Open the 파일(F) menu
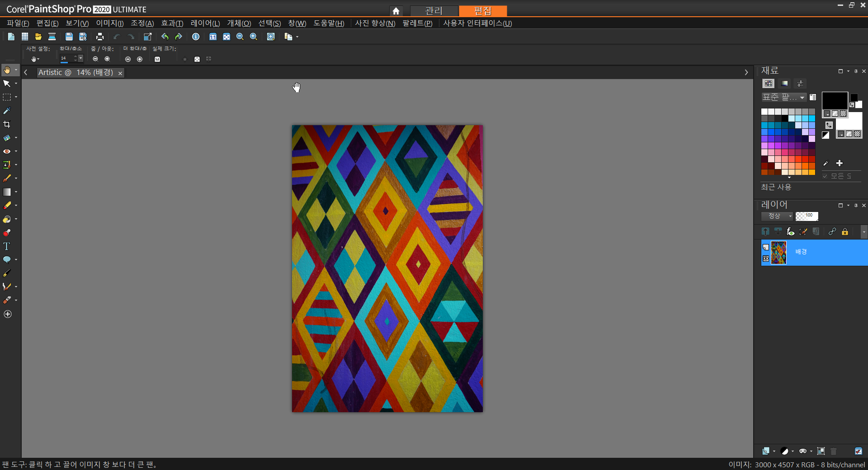The width and height of the screenshot is (868, 470). click(x=18, y=23)
